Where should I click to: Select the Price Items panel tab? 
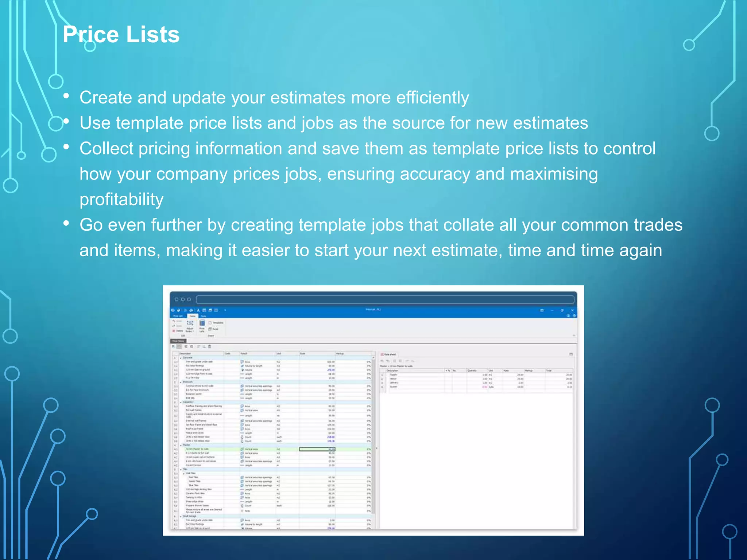click(x=178, y=341)
